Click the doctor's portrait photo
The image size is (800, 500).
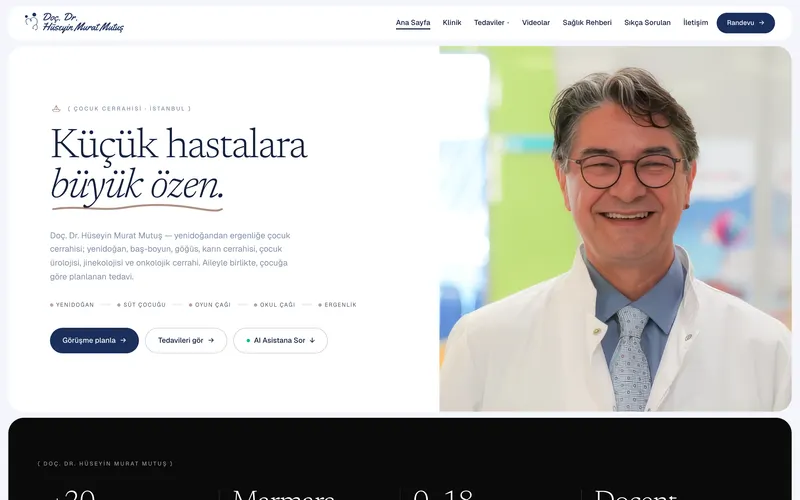click(615, 229)
